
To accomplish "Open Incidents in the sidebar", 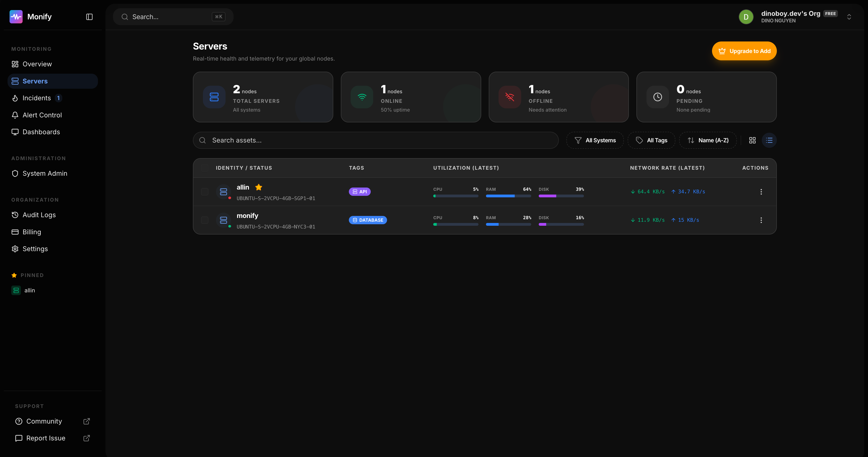I will point(36,98).
